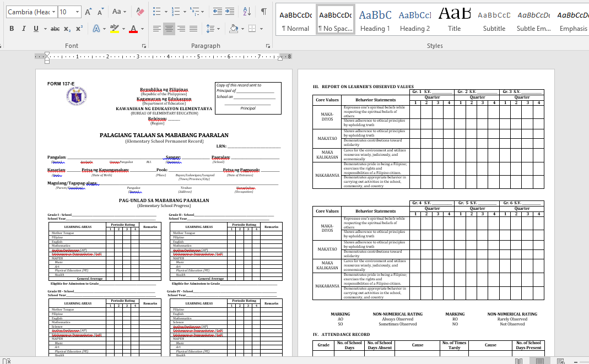Click the LRN blank line field

coord(254,146)
